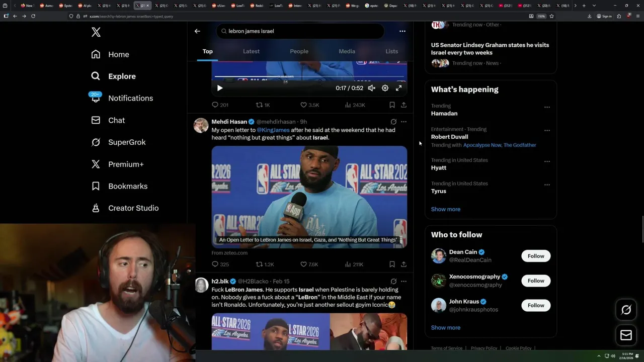This screenshot has width=644, height=362.
Task: Open Bookmarks in sidebar
Action: pyautogui.click(x=119, y=186)
